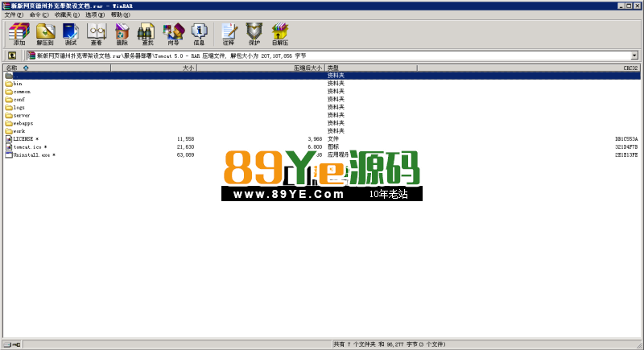Close the WinRAR window
644x350 pixels.
click(637, 6)
